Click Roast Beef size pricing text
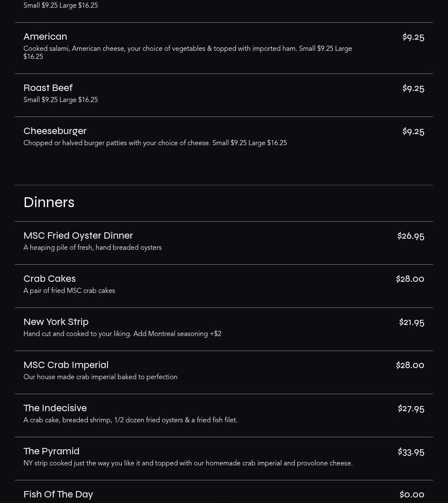Image resolution: width=448 pixels, height=503 pixels. click(61, 100)
